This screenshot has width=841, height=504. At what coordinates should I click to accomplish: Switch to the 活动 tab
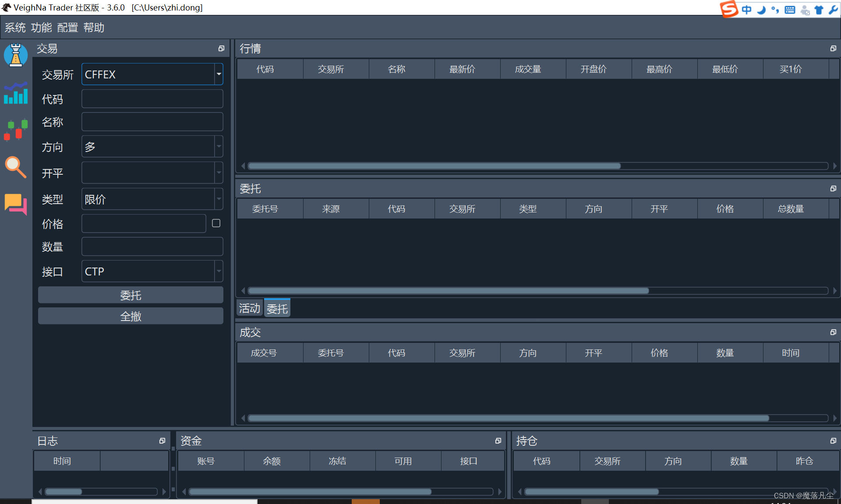(249, 309)
